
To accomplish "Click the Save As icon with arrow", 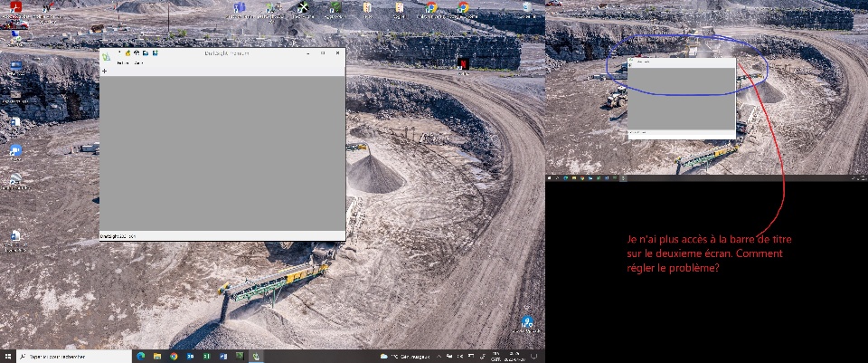I will [x=156, y=53].
